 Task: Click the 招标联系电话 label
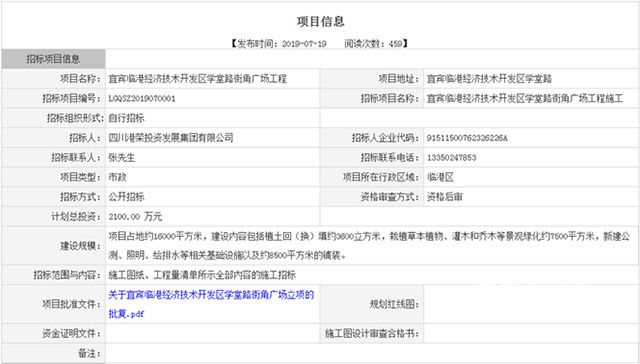(390, 158)
